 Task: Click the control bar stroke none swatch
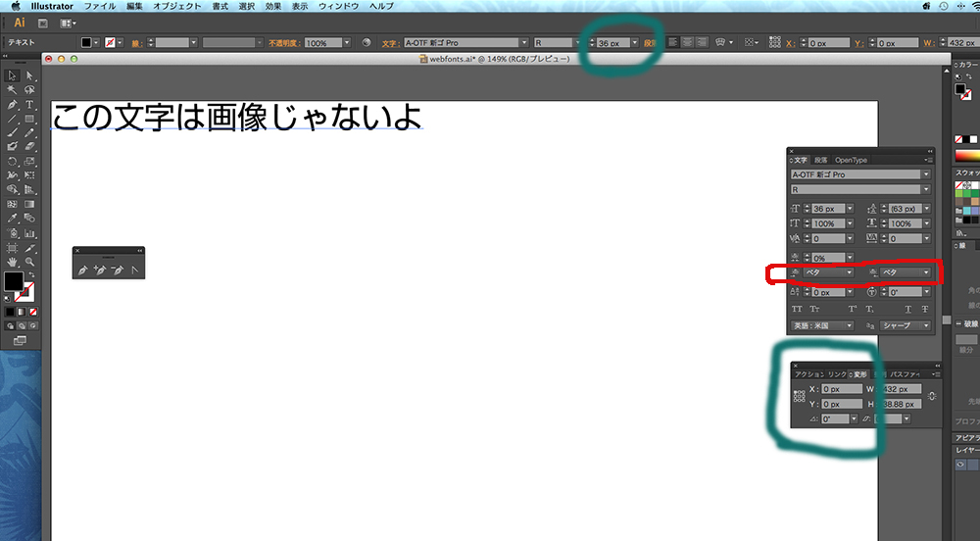(x=110, y=42)
